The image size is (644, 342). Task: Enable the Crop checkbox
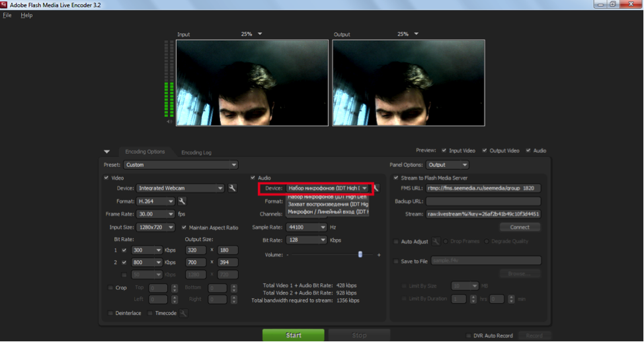[x=110, y=288]
